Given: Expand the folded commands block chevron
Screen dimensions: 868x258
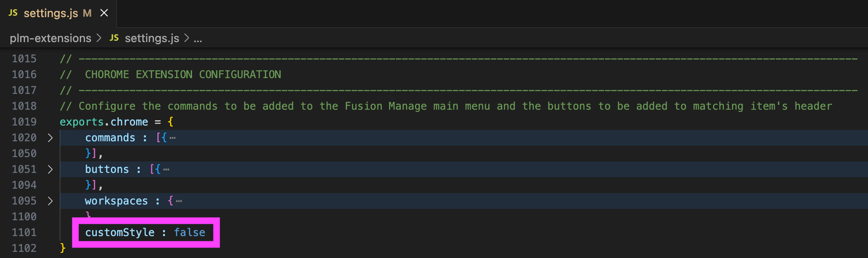Looking at the screenshot, I should tap(50, 138).
